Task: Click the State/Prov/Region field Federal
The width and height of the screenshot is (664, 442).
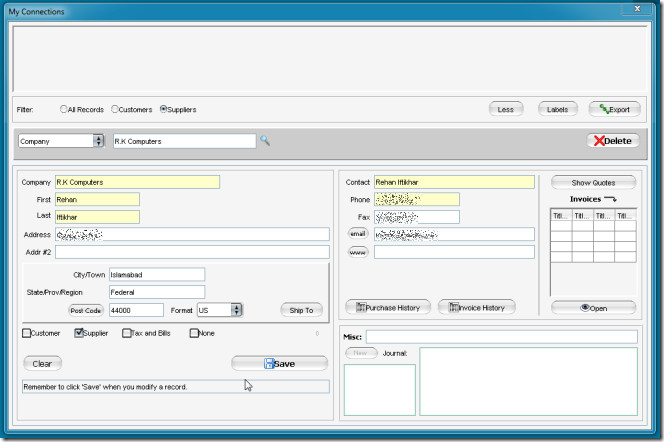Action: point(157,292)
